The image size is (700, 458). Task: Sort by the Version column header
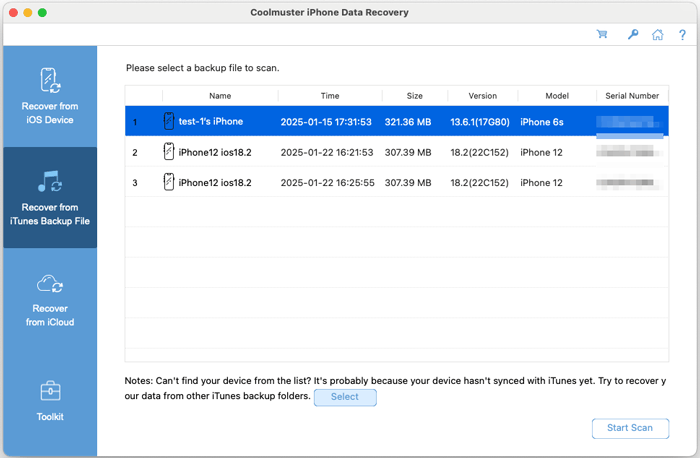[483, 96]
